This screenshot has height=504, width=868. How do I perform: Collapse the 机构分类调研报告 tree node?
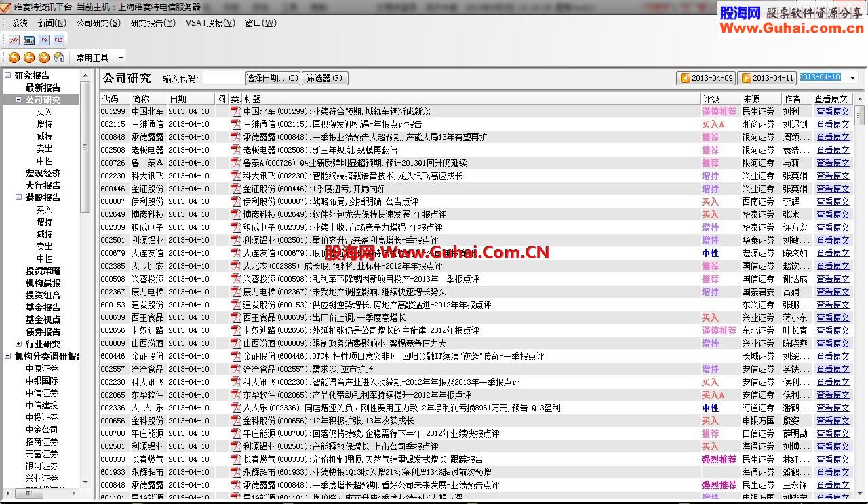8,356
